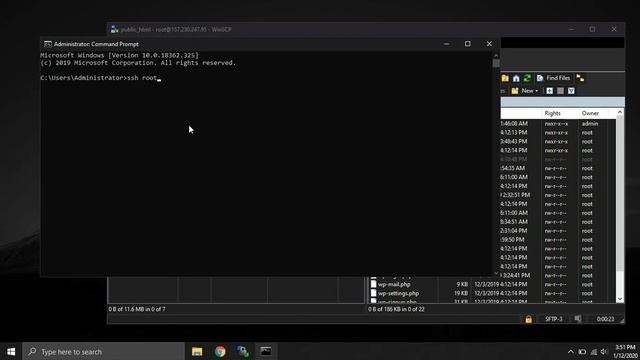Click the WinSCP title bar app icon

[114, 29]
